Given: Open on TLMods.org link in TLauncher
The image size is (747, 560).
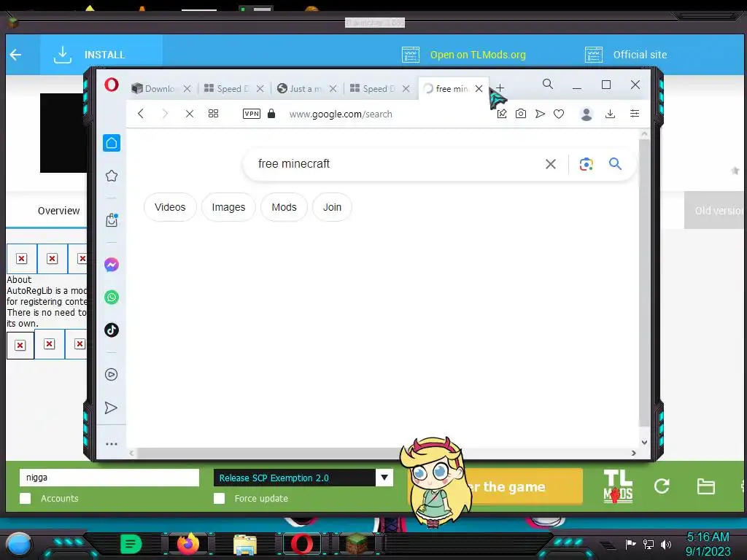Looking at the screenshot, I should [x=464, y=55].
